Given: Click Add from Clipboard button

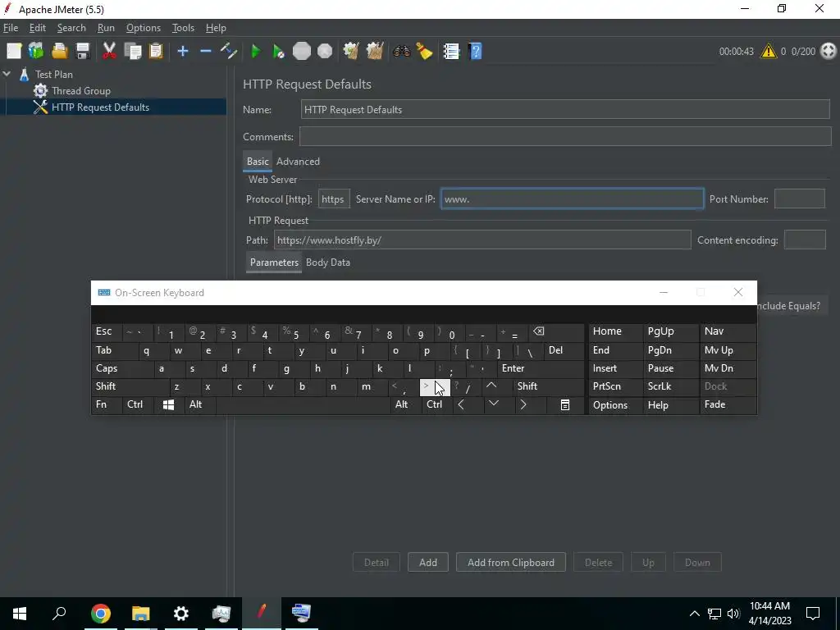Looking at the screenshot, I should tap(510, 563).
